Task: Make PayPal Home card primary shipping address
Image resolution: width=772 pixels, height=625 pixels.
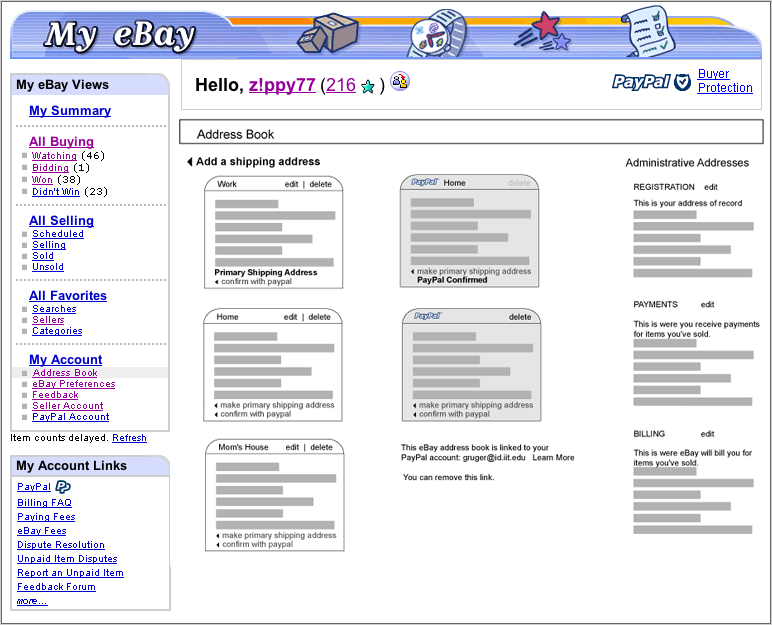Action: tap(471, 271)
